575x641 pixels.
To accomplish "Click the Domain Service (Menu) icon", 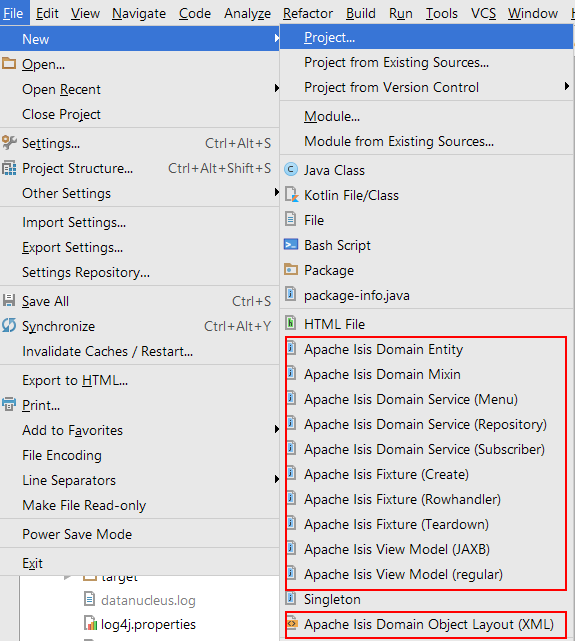I will (291, 398).
